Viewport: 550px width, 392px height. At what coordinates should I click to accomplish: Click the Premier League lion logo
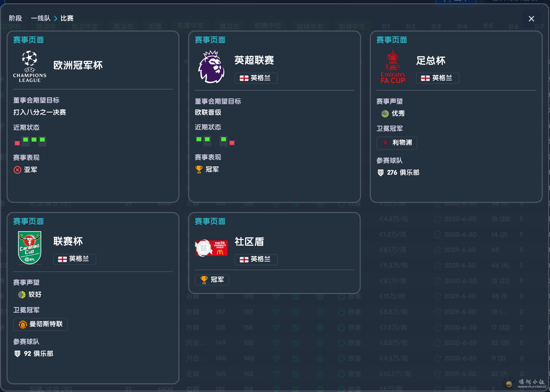tap(211, 67)
